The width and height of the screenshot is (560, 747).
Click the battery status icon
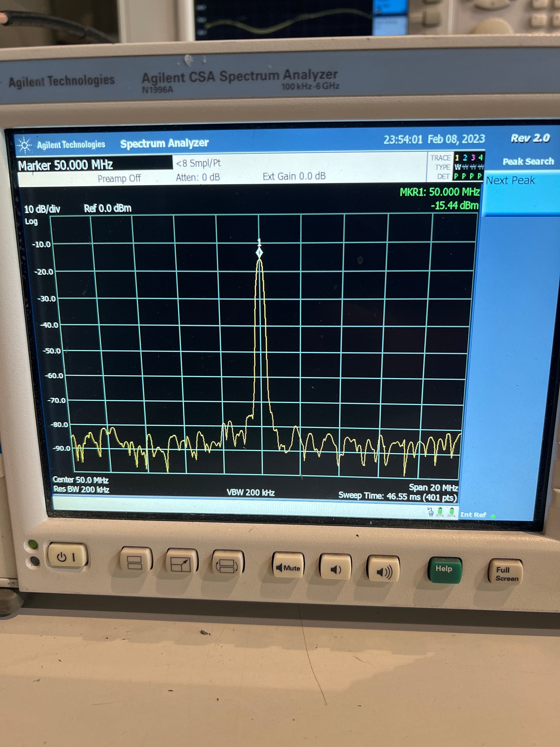tap(440, 511)
